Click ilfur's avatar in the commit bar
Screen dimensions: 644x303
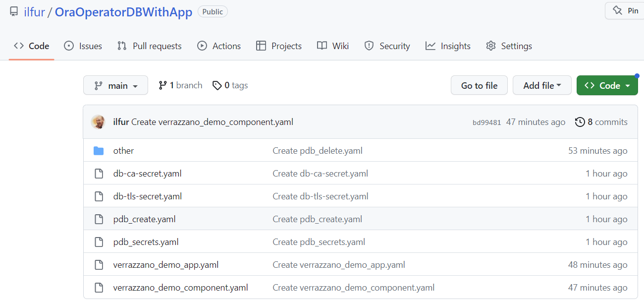coord(99,121)
